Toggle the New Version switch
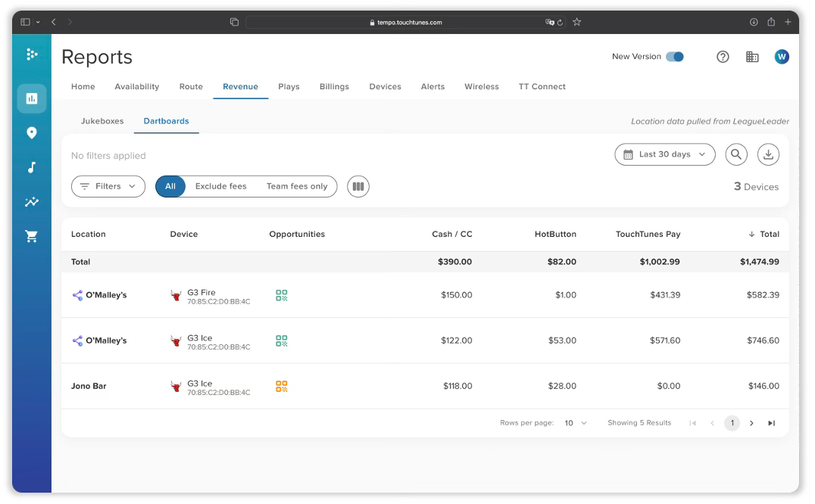 [674, 57]
